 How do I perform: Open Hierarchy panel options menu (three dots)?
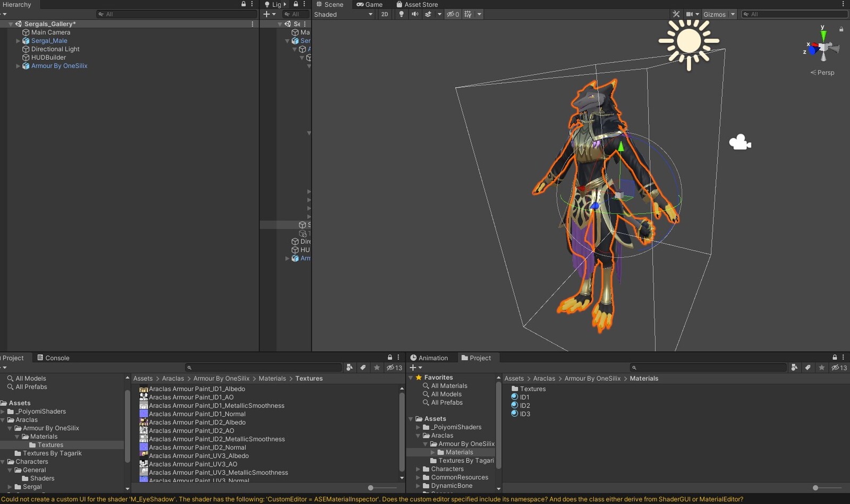252,4
